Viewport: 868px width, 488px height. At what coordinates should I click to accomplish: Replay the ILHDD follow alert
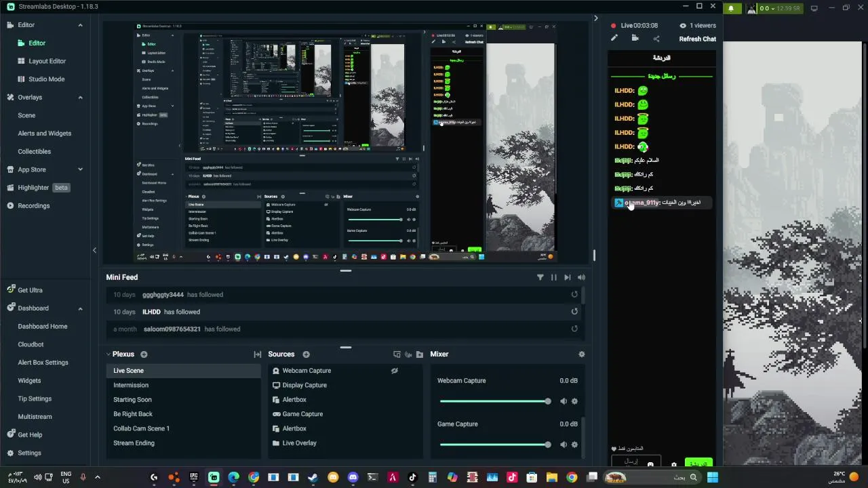(574, 312)
